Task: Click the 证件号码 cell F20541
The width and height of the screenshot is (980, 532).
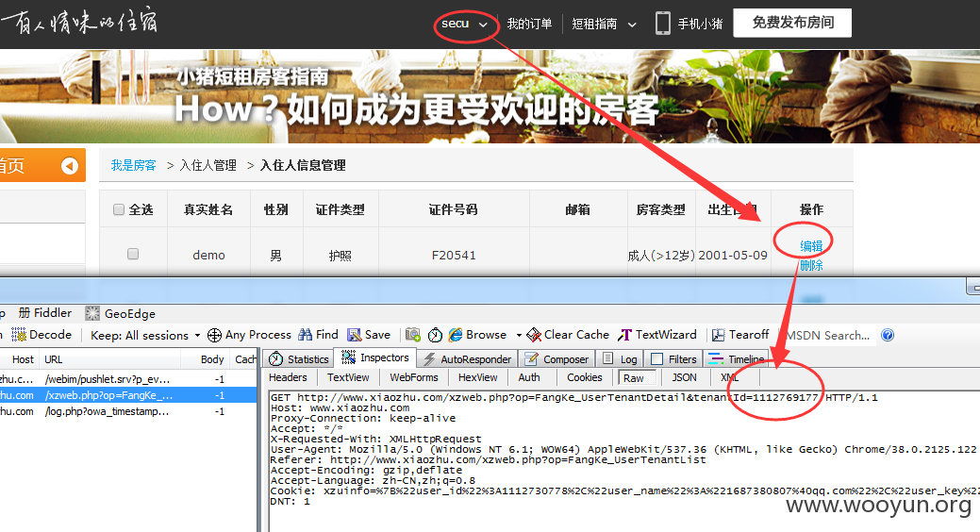Action: (x=454, y=255)
